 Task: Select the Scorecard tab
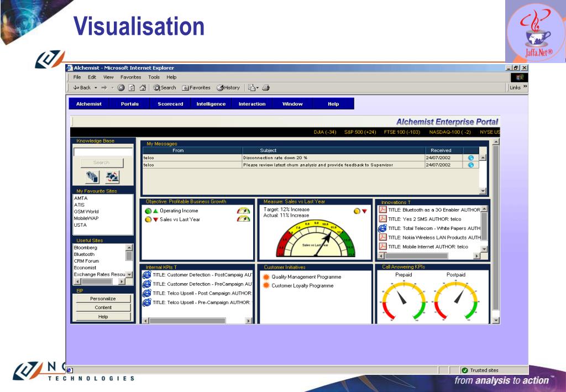[170, 104]
